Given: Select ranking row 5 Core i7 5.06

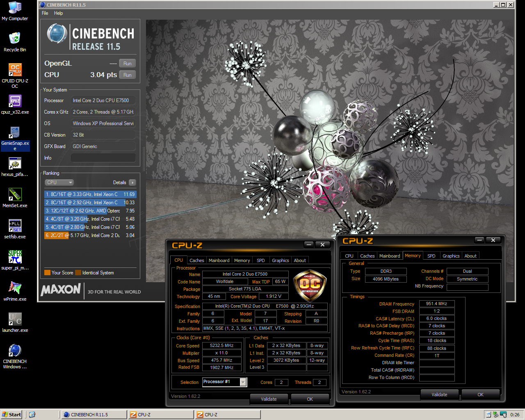Looking at the screenshot, I should [90, 227].
